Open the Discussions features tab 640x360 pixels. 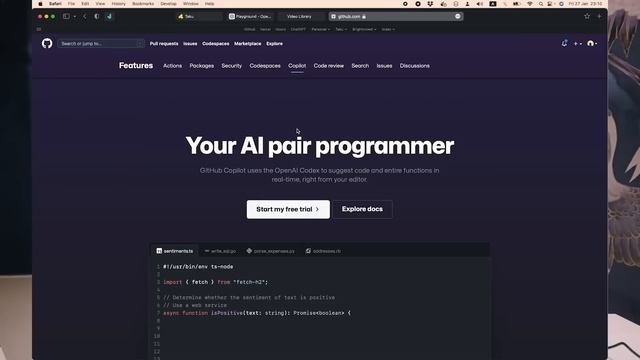pyautogui.click(x=414, y=66)
